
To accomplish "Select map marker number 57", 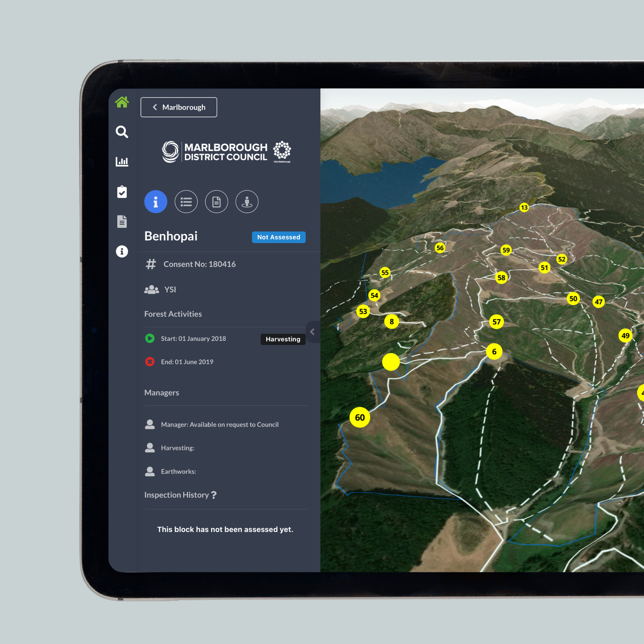I will click(496, 322).
